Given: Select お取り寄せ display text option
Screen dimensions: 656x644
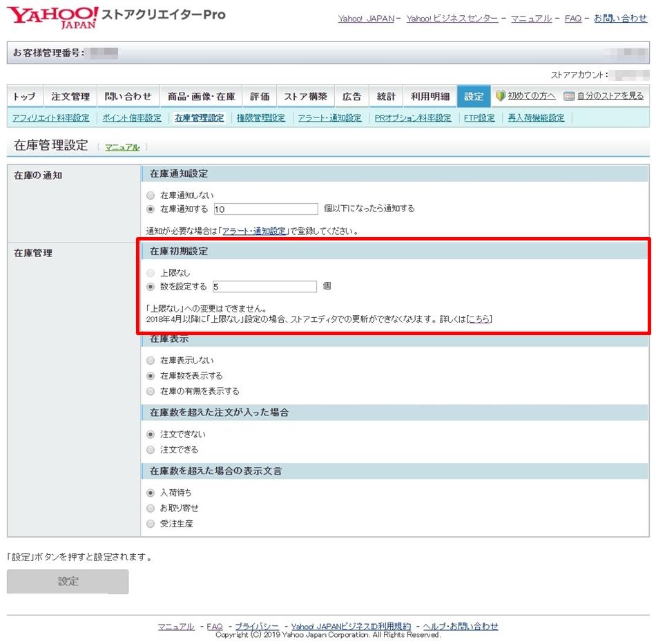Looking at the screenshot, I should coord(151,509).
